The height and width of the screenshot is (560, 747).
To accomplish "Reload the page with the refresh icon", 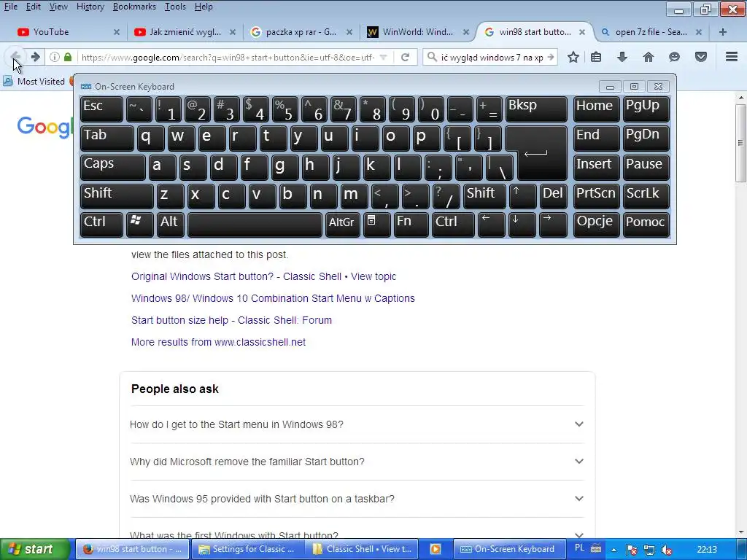I will [405, 57].
